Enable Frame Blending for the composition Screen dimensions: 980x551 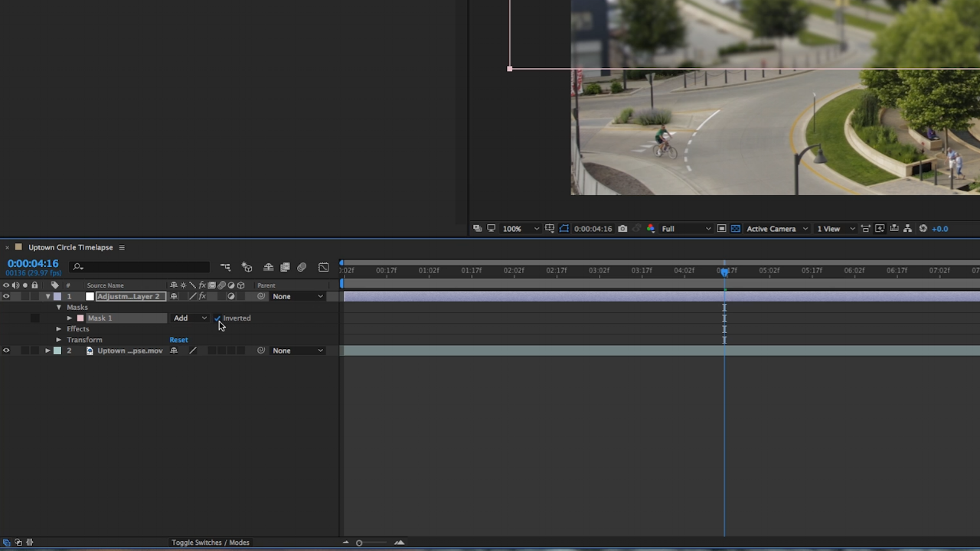285,267
